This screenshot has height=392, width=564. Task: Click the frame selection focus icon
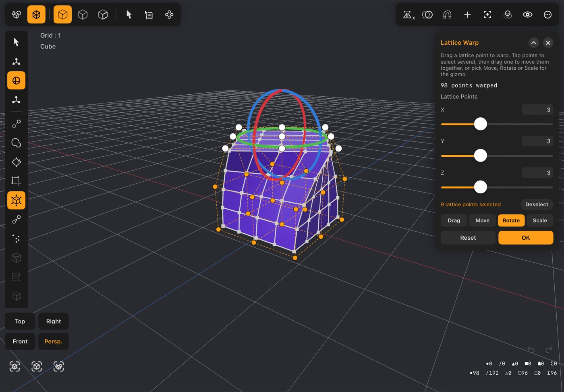coord(487,15)
